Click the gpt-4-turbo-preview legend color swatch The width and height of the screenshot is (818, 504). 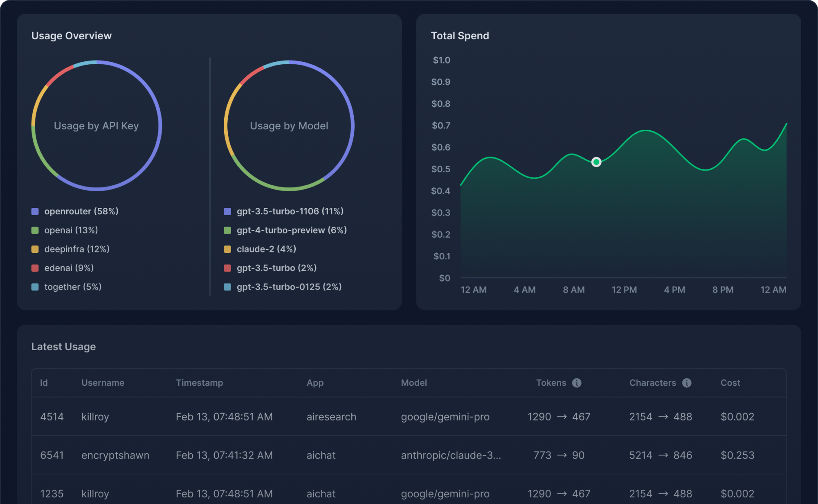227,230
